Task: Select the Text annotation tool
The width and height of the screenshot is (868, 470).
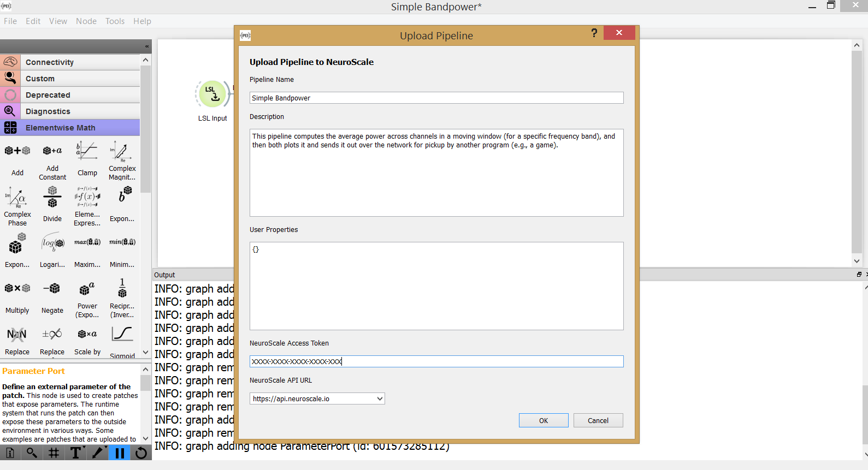Action: [75, 453]
